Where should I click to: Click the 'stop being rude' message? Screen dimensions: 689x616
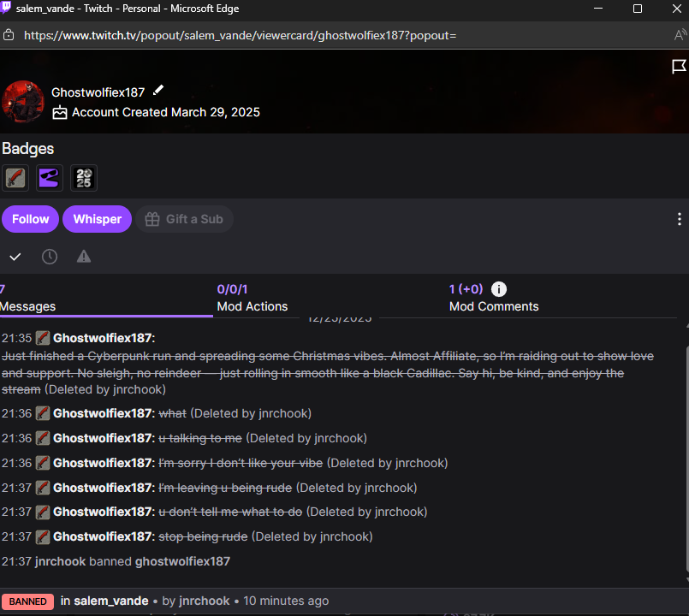coord(203,536)
